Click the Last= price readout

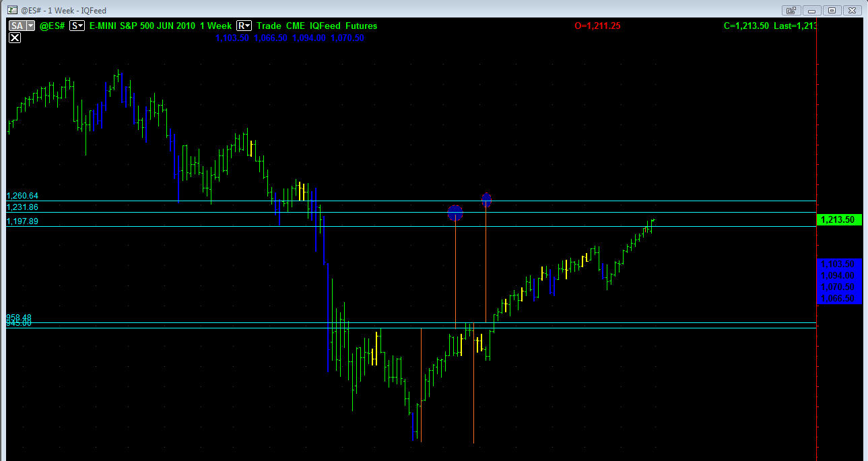pyautogui.click(x=795, y=26)
